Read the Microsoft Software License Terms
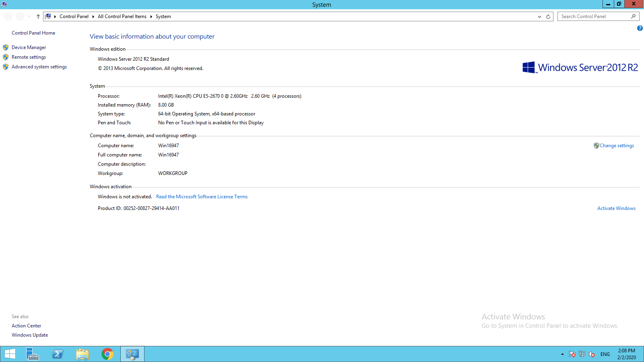Image resolution: width=644 pixels, height=362 pixels. click(202, 197)
